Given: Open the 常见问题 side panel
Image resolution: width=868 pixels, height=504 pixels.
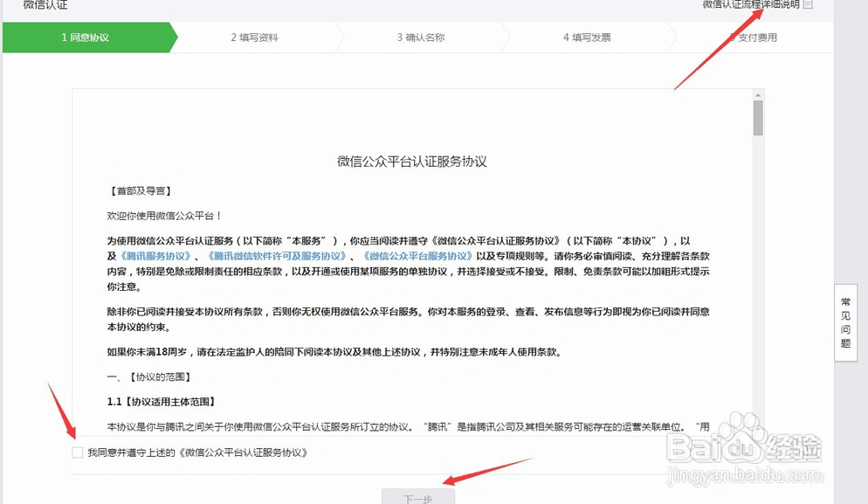Looking at the screenshot, I should (844, 321).
